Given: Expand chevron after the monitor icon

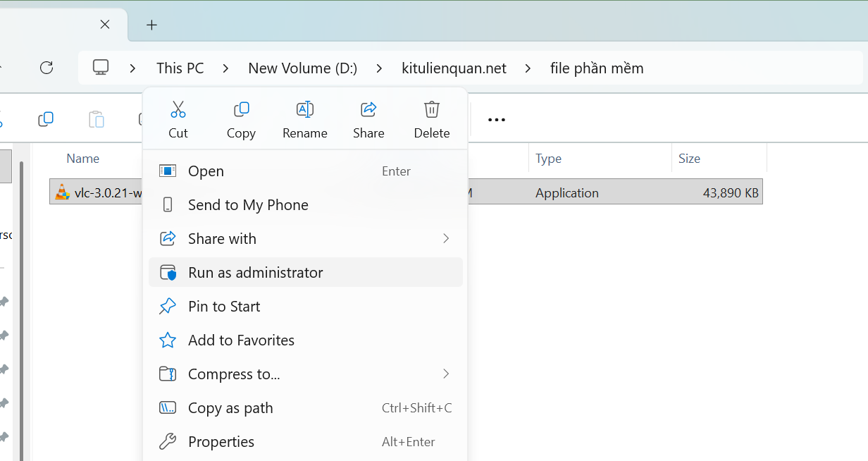Looking at the screenshot, I should [x=132, y=68].
